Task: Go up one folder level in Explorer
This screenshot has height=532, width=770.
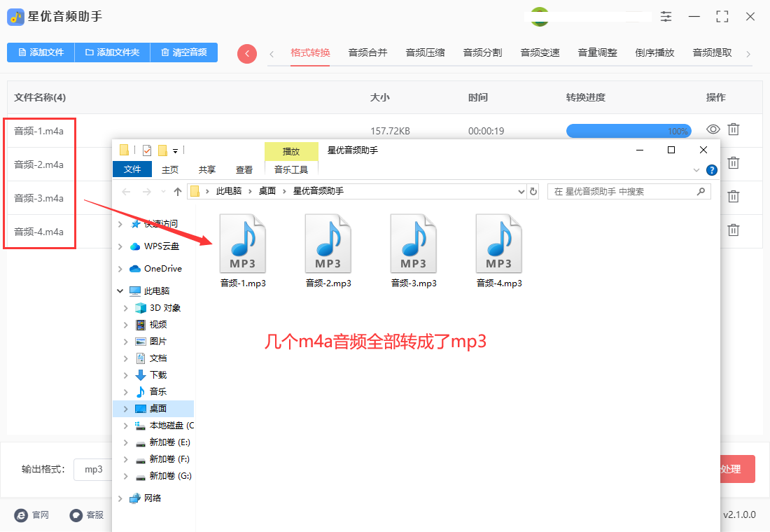Action: point(178,192)
